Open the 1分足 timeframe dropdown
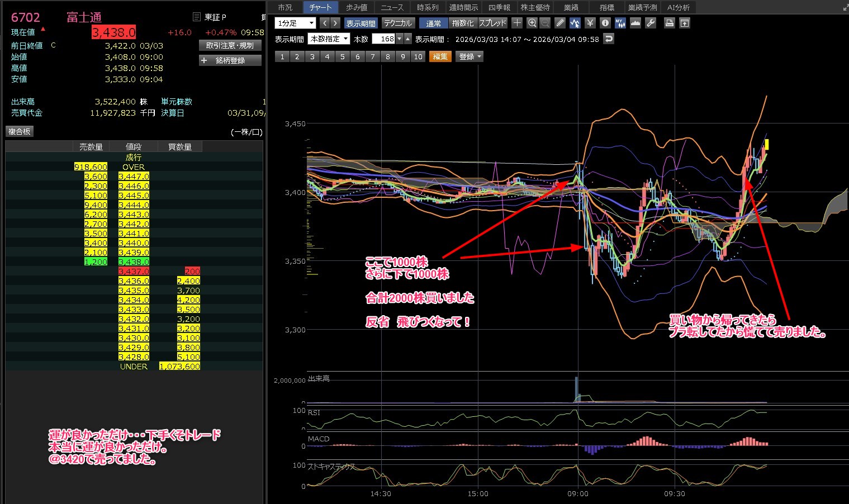Screen dimensions: 849x504 pos(296,23)
